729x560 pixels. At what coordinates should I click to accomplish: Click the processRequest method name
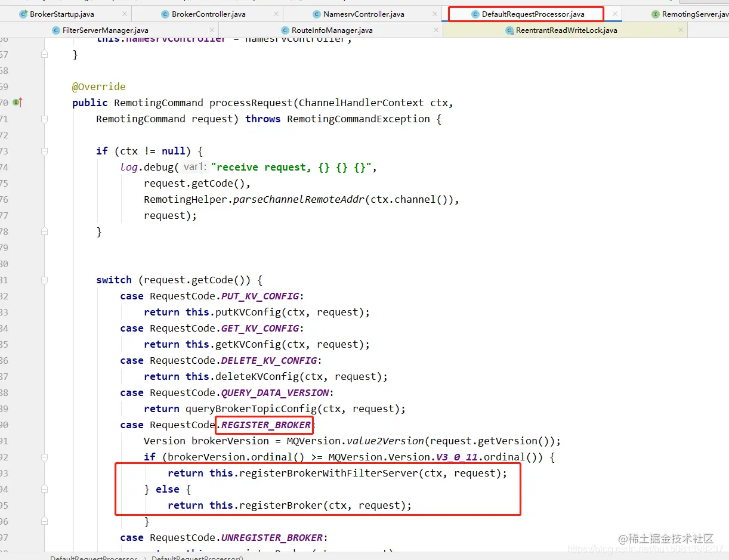pos(251,103)
